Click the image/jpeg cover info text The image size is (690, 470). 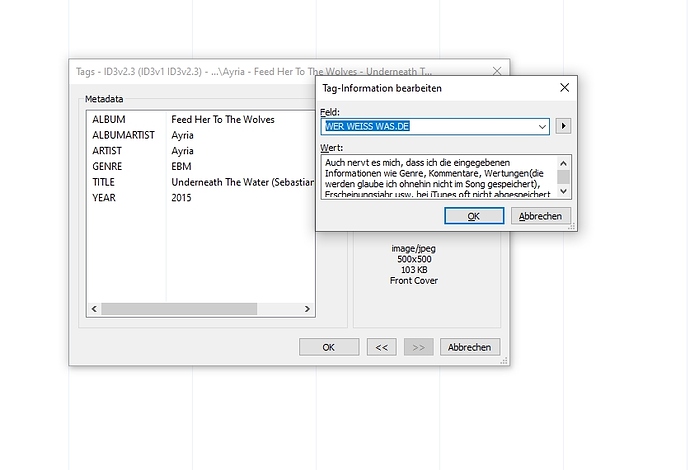click(414, 248)
